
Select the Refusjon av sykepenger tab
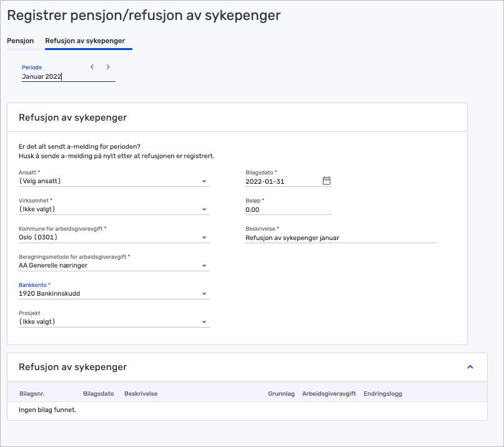[x=84, y=41]
